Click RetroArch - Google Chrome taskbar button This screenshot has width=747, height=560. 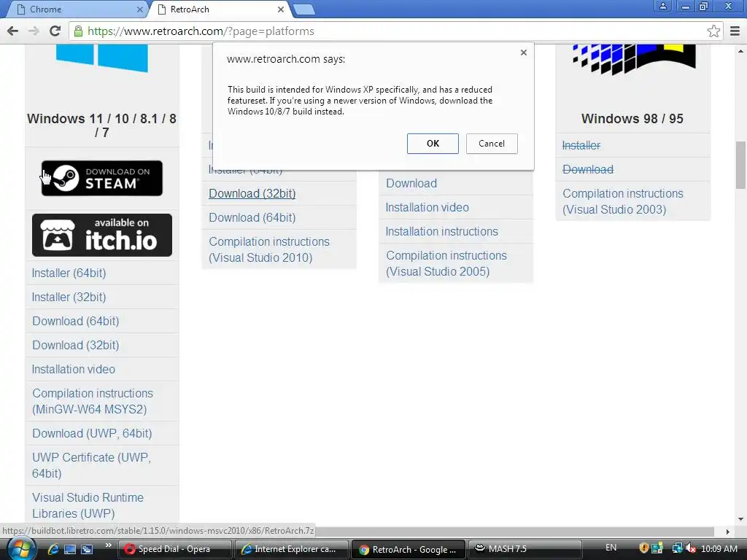(x=408, y=549)
